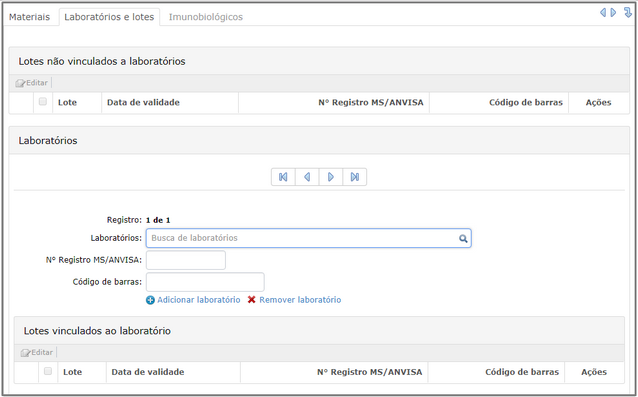Click the Lotes não vinculados a laboratórios heading
The height and width of the screenshot is (397, 638).
pyautogui.click(x=102, y=61)
